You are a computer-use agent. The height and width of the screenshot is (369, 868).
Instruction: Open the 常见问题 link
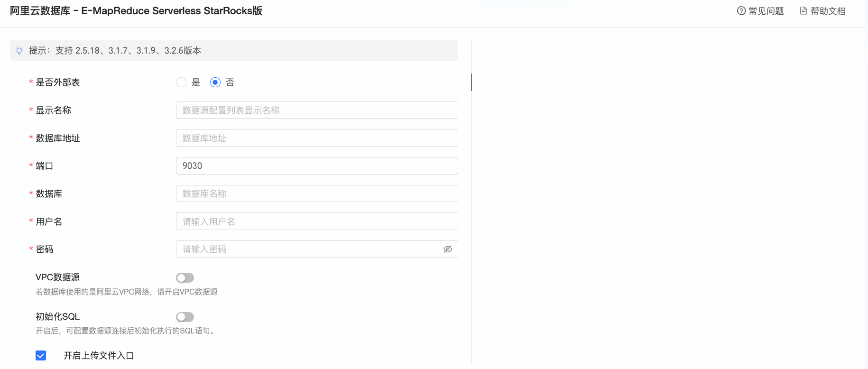pos(766,11)
